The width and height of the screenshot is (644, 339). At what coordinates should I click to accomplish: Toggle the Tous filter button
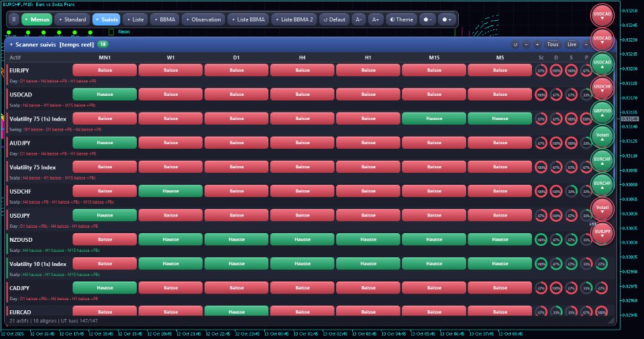[x=552, y=44]
